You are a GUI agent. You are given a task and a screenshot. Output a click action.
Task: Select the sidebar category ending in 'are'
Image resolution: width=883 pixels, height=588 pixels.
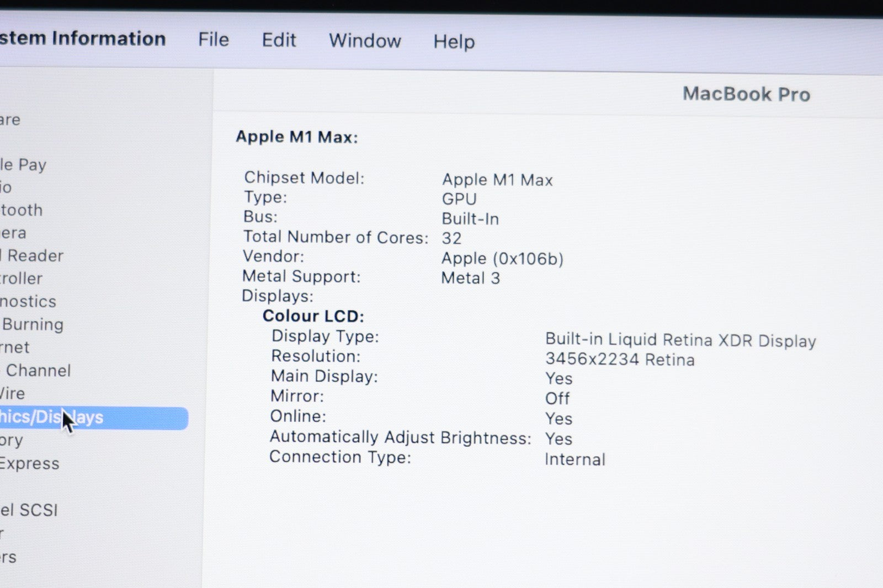pos(10,120)
